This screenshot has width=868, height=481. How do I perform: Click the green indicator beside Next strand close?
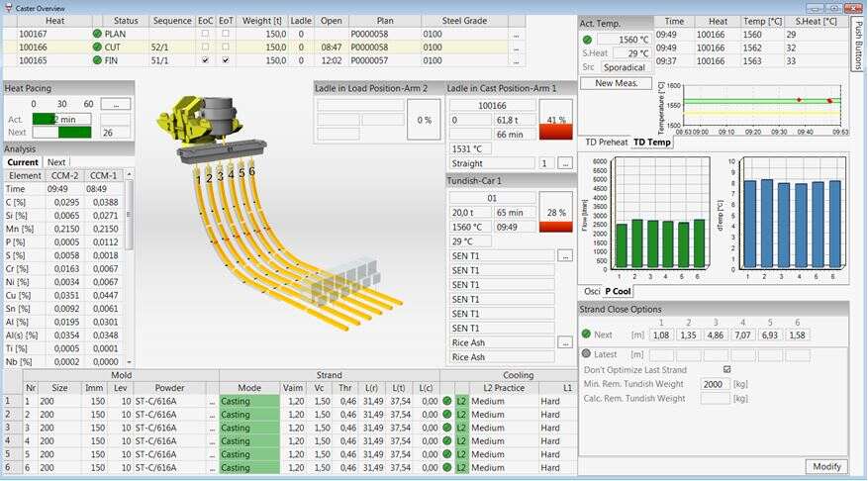587,335
